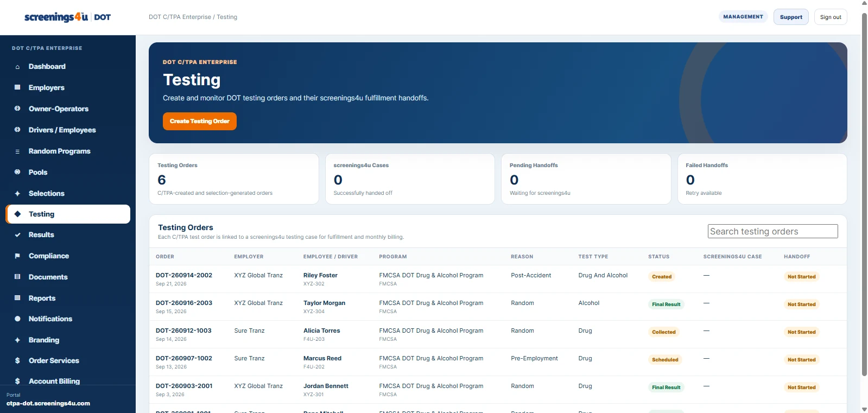Click the Collected status badge
Image resolution: width=868 pixels, height=413 pixels.
tap(664, 332)
